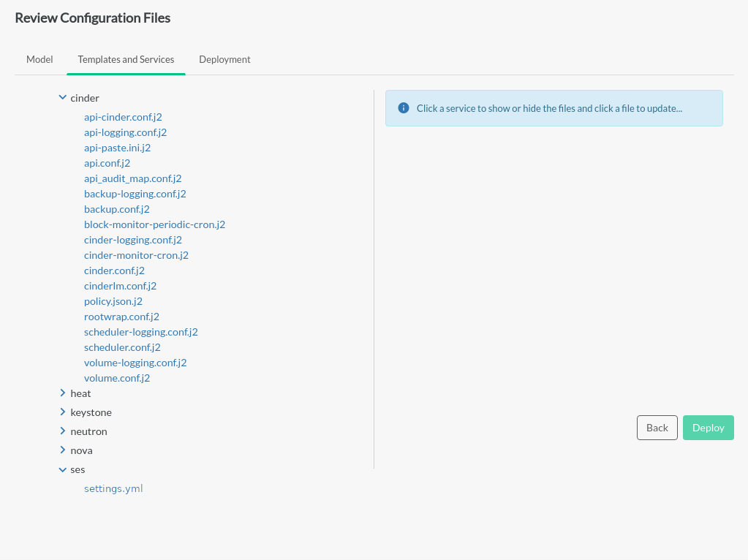
Task: Edit the policy.json.j2 file
Action: click(113, 301)
